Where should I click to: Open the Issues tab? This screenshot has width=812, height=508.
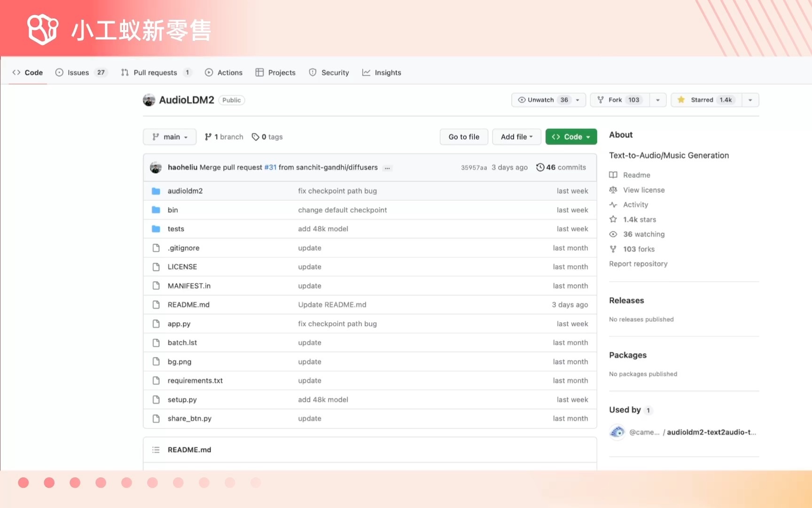[x=81, y=72]
